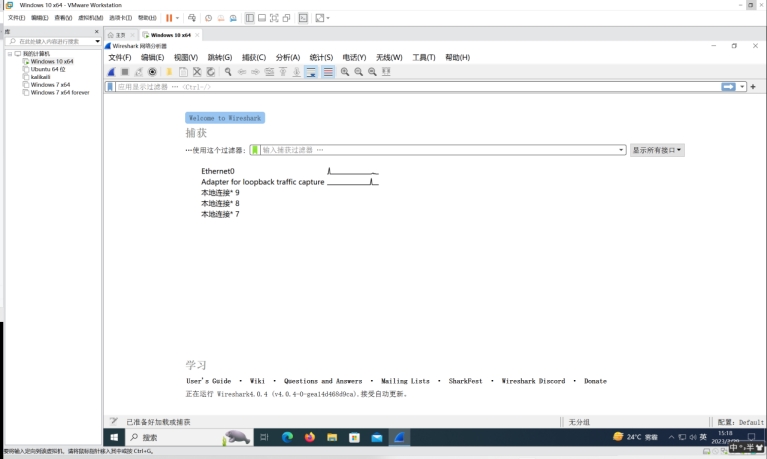The image size is (767, 459).
Task: Open Firefox from the Windows taskbar
Action: pyautogui.click(x=310, y=437)
